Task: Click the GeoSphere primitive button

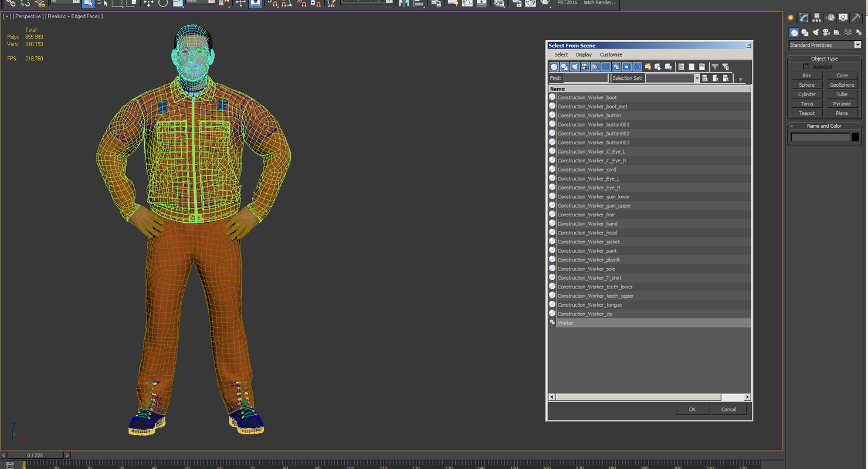Action: coord(842,85)
